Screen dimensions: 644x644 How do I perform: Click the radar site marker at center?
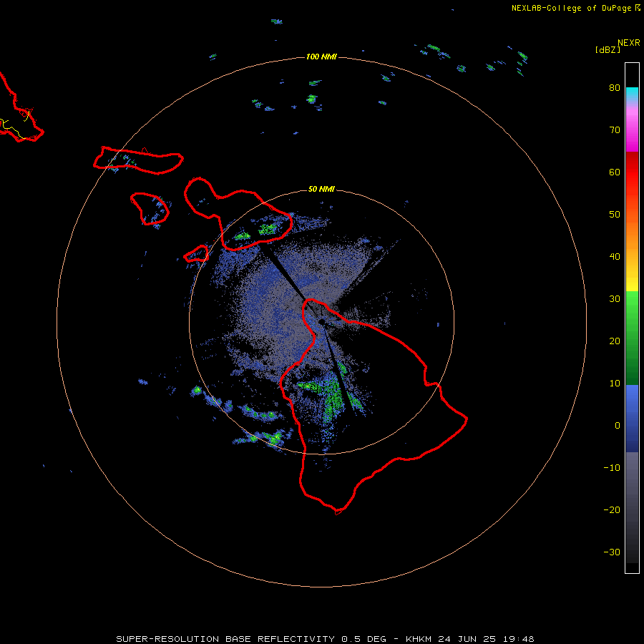click(x=321, y=323)
